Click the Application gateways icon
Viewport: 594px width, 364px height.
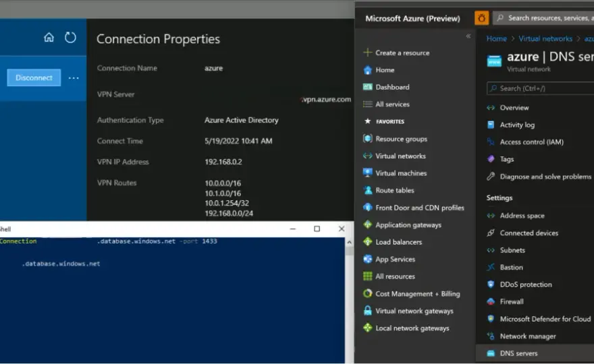[367, 224]
